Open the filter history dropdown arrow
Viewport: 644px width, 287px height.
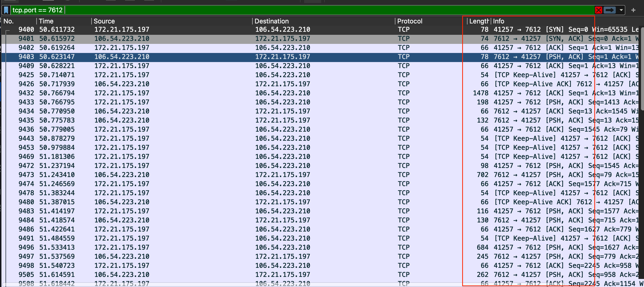(621, 10)
